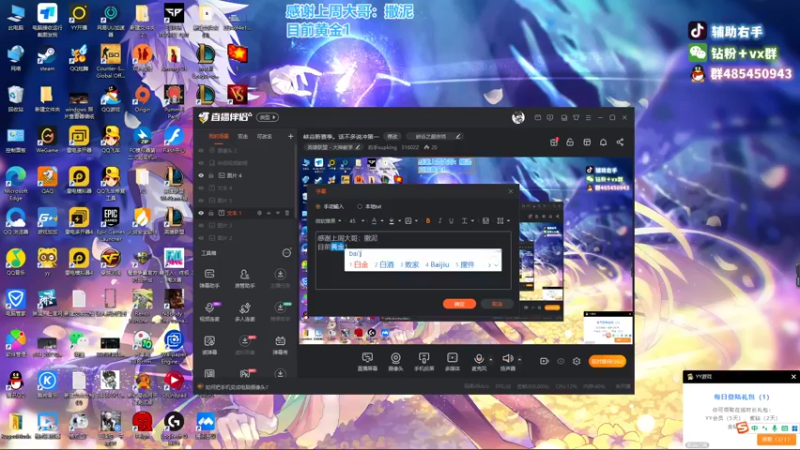Open streaming settings gear

pyautogui.click(x=577, y=361)
